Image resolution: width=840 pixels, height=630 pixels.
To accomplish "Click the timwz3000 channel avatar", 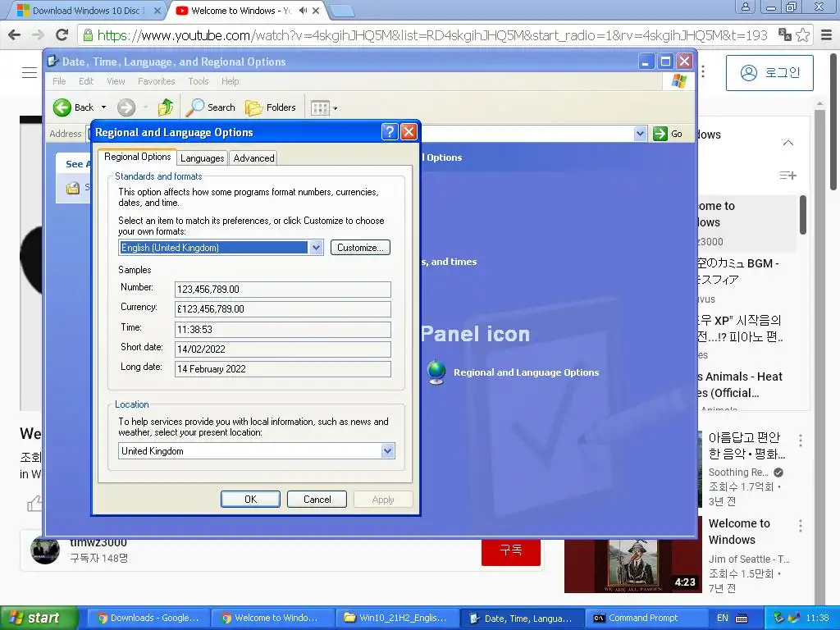I will (x=45, y=550).
